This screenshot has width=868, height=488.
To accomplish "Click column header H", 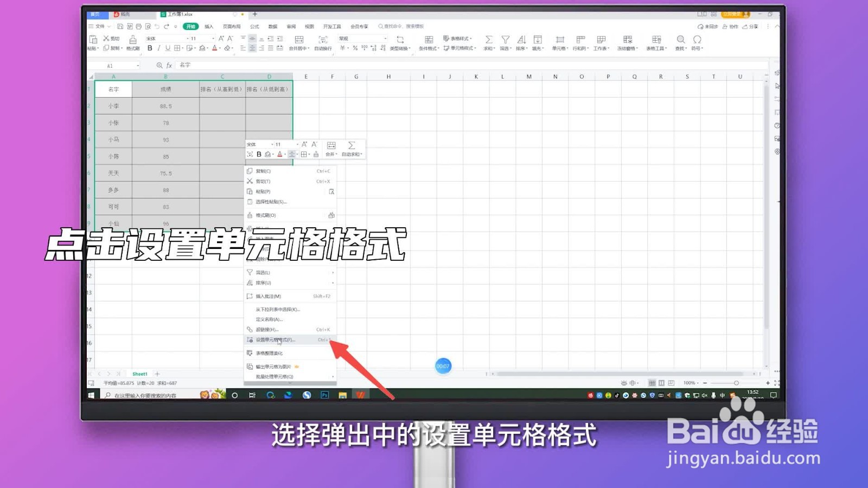I will click(388, 76).
